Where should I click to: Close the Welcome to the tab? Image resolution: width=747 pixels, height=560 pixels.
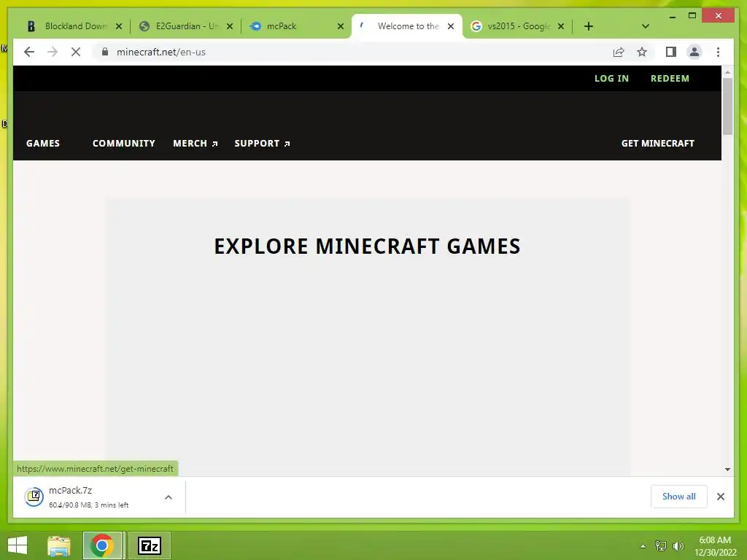click(x=451, y=26)
